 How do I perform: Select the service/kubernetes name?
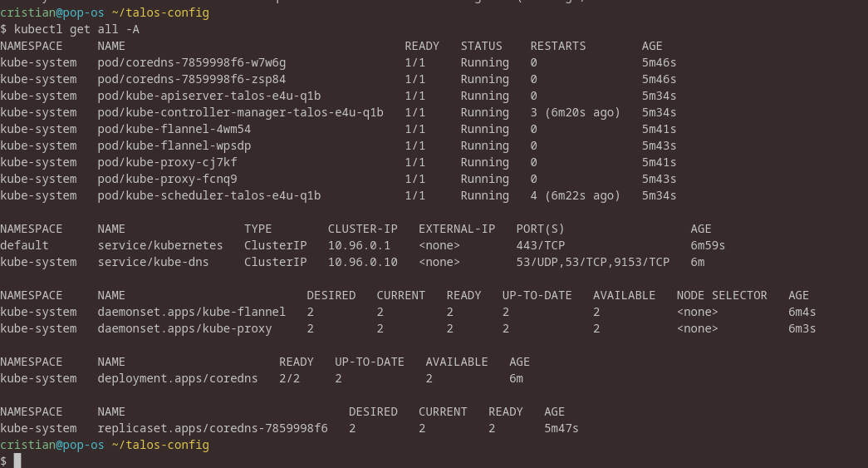[160, 245]
